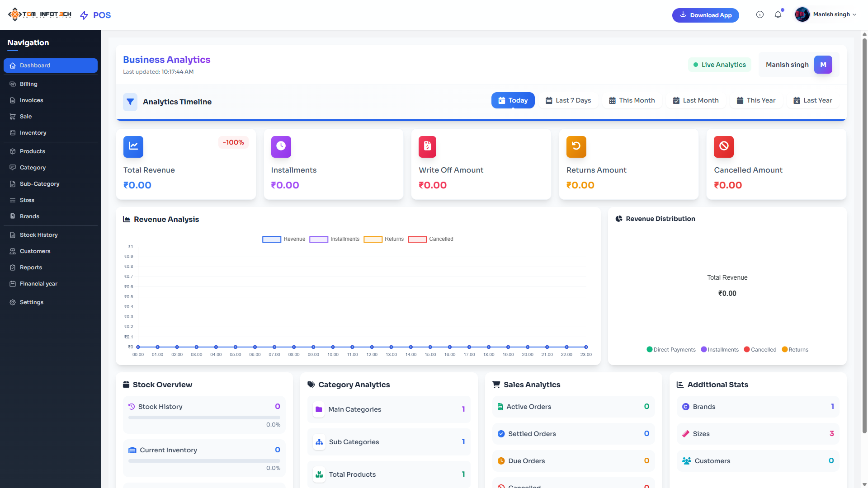Click the Cancelled Amount ban icon
The image size is (868, 488).
click(x=723, y=146)
